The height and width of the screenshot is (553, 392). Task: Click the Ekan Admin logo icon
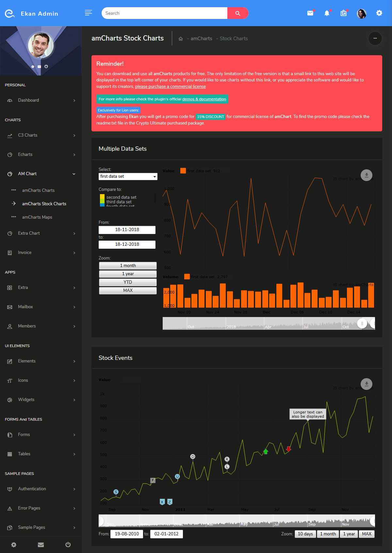click(10, 13)
